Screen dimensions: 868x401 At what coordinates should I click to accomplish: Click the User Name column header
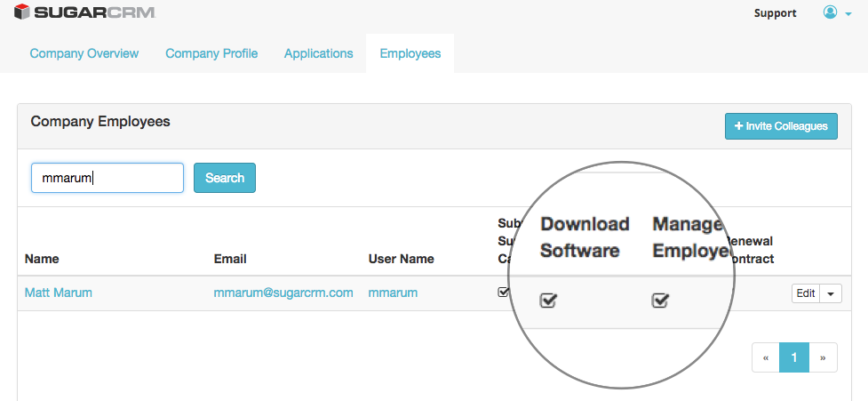pos(402,259)
